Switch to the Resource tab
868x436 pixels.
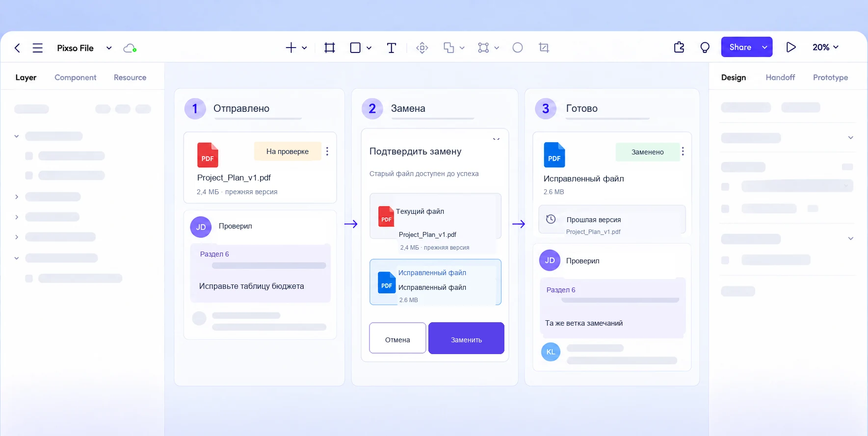point(130,77)
